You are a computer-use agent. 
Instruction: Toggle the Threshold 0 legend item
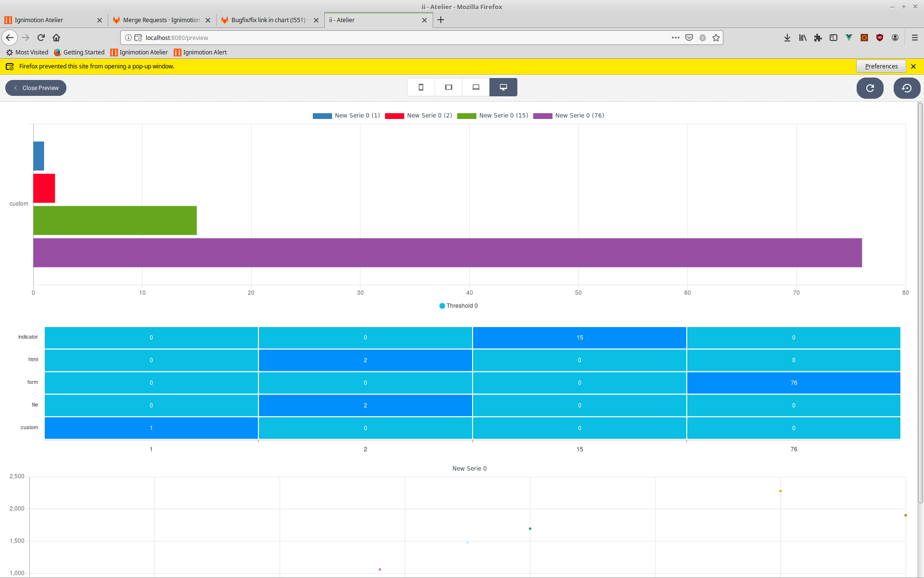458,305
